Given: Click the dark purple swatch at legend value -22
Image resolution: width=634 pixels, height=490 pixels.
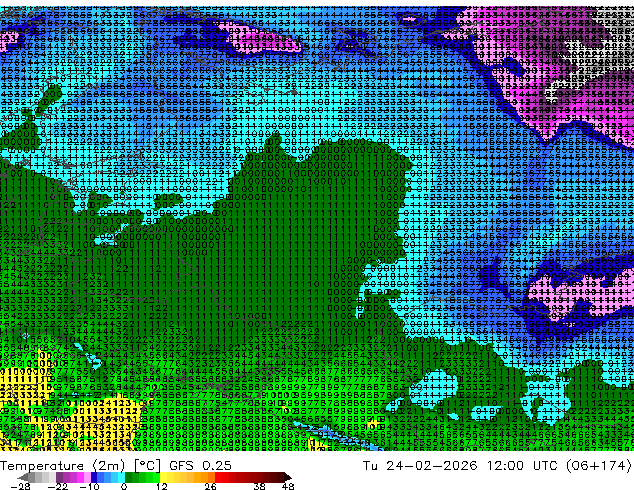Looking at the screenshot, I should pos(59,477).
